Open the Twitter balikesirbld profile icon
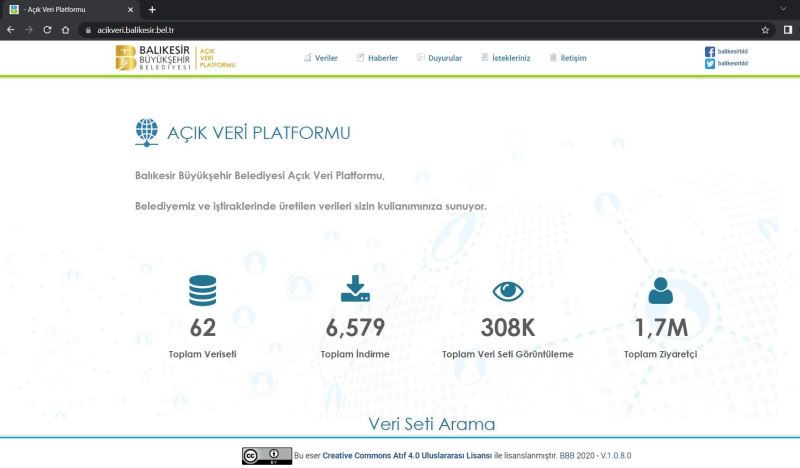800x468 pixels. (710, 63)
